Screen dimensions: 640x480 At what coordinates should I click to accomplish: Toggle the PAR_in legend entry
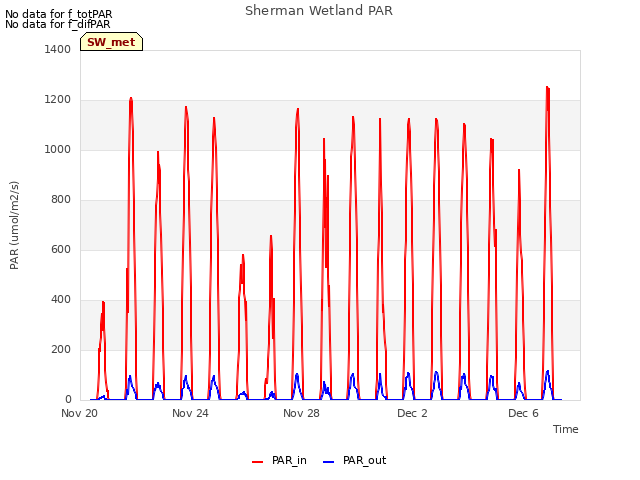pyautogui.click(x=280, y=460)
